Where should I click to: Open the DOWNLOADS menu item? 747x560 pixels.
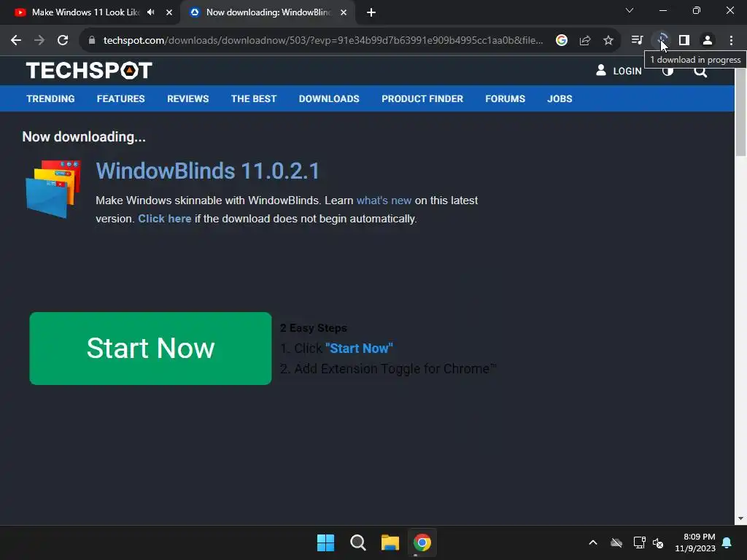click(329, 98)
